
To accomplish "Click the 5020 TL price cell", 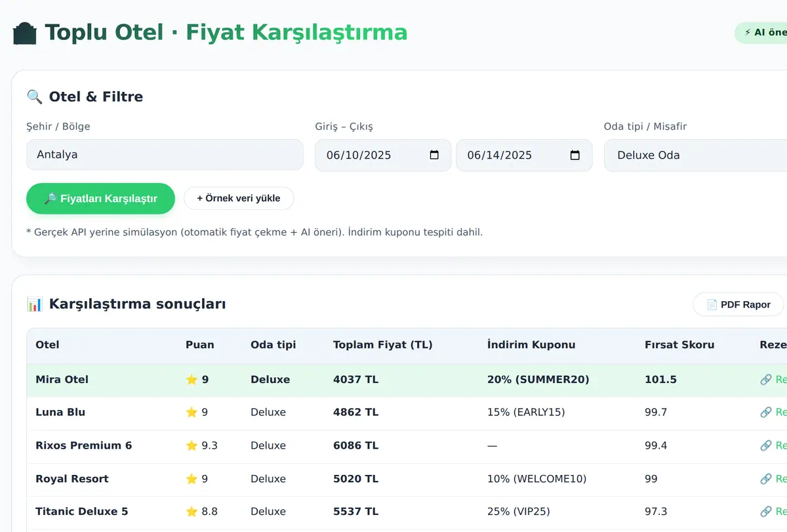I will (x=355, y=479).
